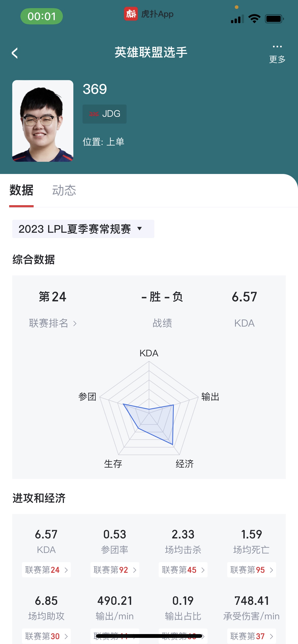Open the 2023 LPL夏季赛常规赛 season dropdown
The height and width of the screenshot is (644, 298).
click(x=83, y=229)
